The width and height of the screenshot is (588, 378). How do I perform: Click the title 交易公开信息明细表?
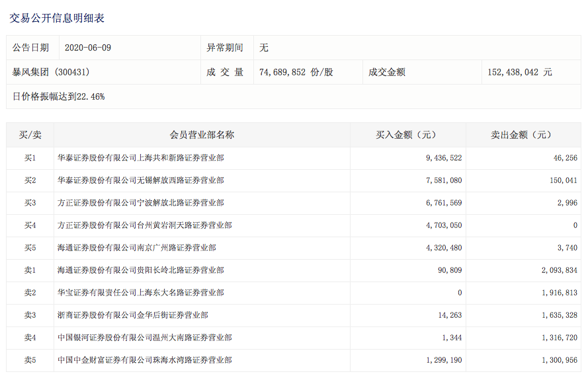coord(57,18)
